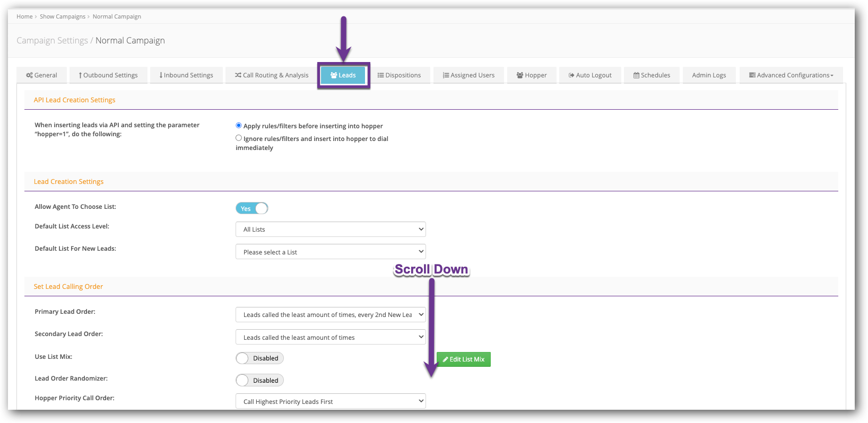Image resolution: width=868 pixels, height=423 pixels.
Task: Click the Call Routing shuffle icon
Action: pyautogui.click(x=238, y=75)
